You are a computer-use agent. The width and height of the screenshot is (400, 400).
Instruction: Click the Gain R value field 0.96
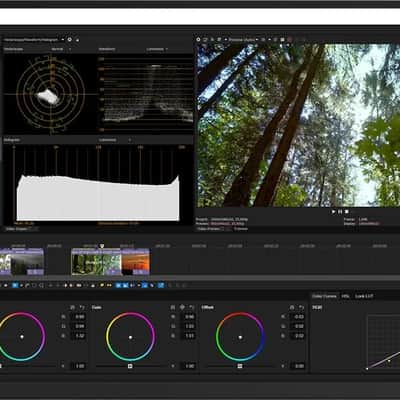pos(189,317)
